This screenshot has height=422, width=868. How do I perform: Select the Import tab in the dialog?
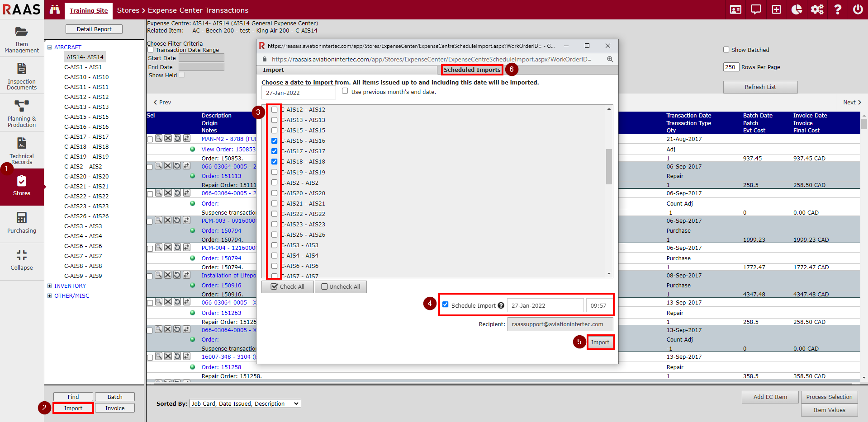point(274,70)
